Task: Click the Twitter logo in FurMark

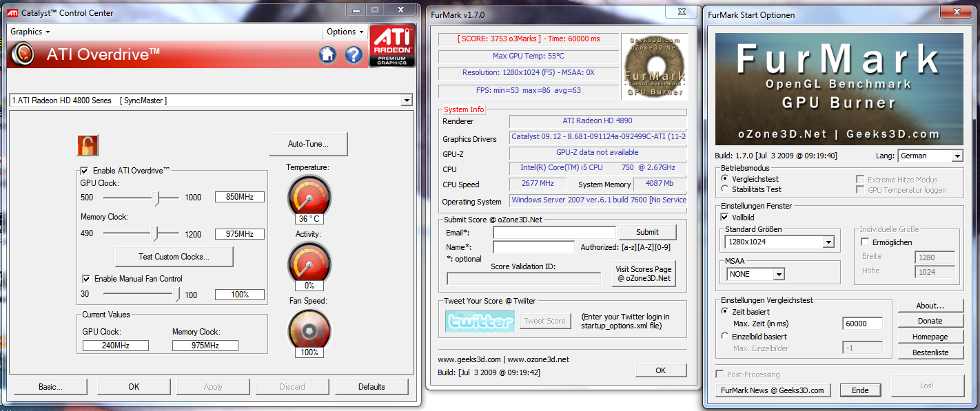Action: (x=480, y=321)
